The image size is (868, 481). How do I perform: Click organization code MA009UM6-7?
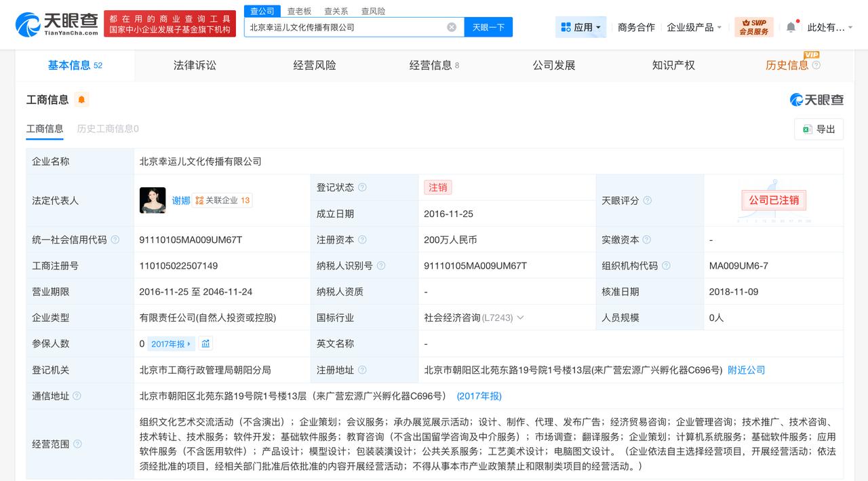click(x=738, y=266)
